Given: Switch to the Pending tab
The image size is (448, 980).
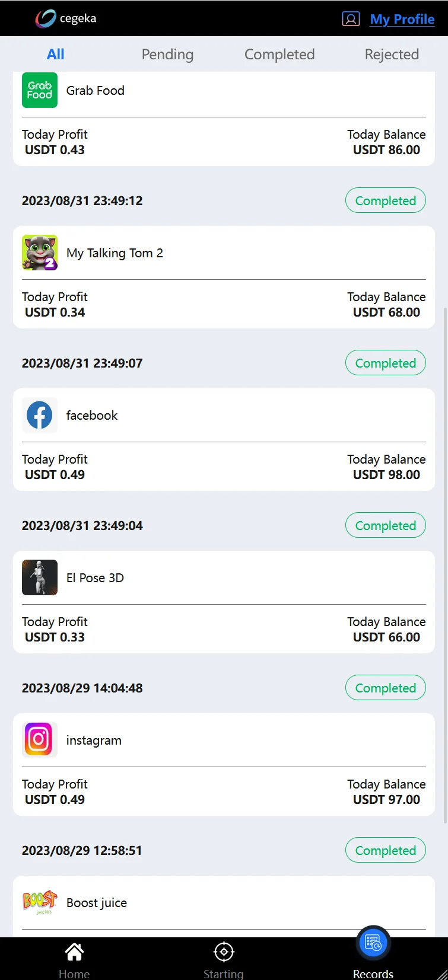Looking at the screenshot, I should pos(167,55).
